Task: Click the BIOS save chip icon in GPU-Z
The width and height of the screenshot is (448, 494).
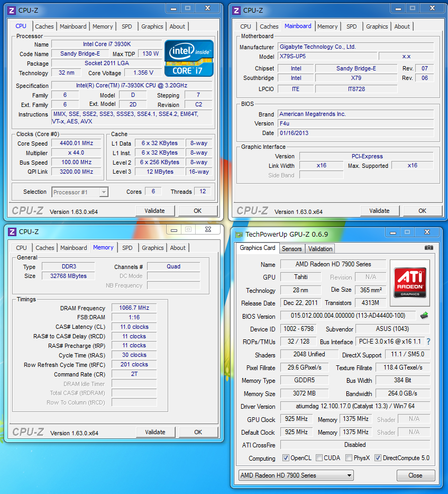Action: click(424, 315)
